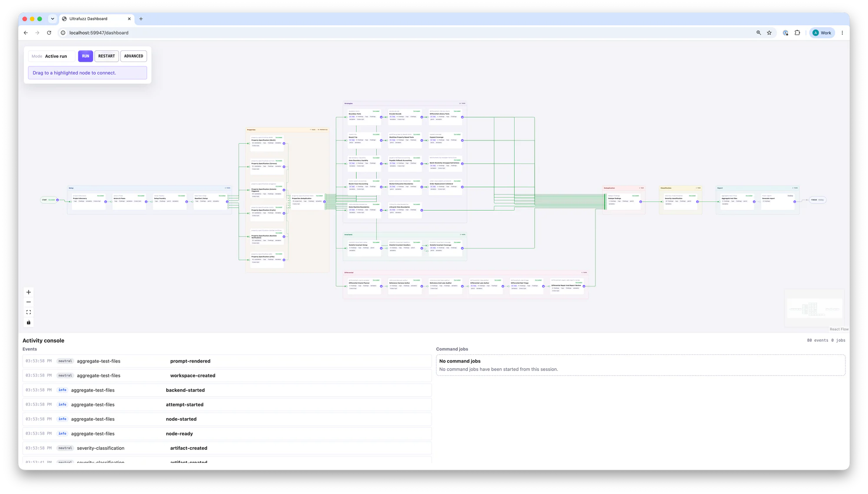Open the Mode Active run selector
The image size is (868, 494).
[x=51, y=56]
